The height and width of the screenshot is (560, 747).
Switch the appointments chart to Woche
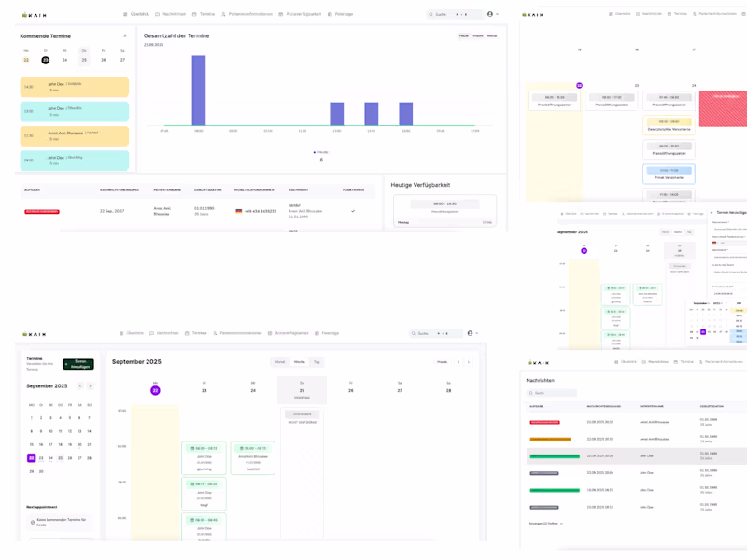(x=478, y=36)
